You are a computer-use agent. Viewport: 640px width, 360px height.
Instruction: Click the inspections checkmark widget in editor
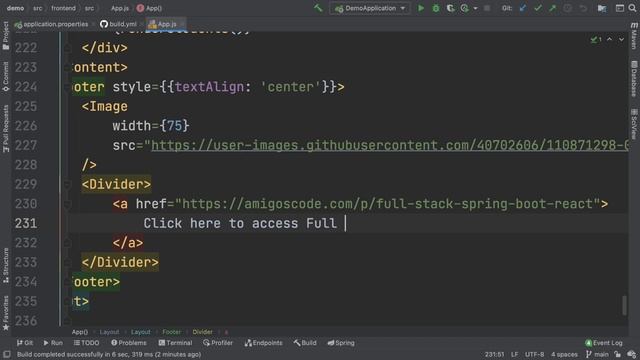[x=596, y=40]
